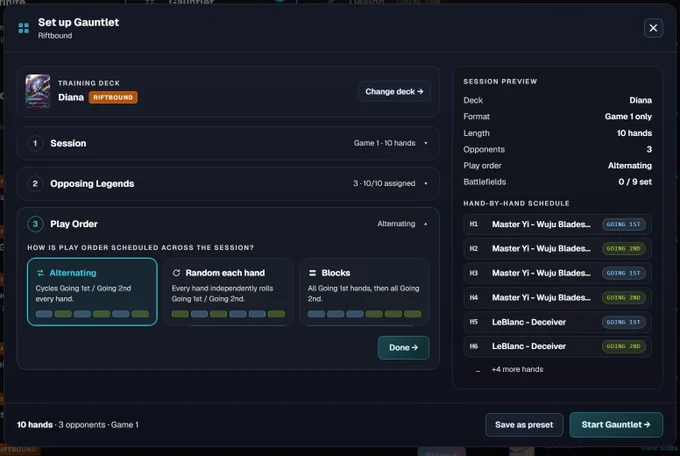This screenshot has width=680, height=456.
Task: Click the H1 Master Yi schedule row
Action: 557,224
